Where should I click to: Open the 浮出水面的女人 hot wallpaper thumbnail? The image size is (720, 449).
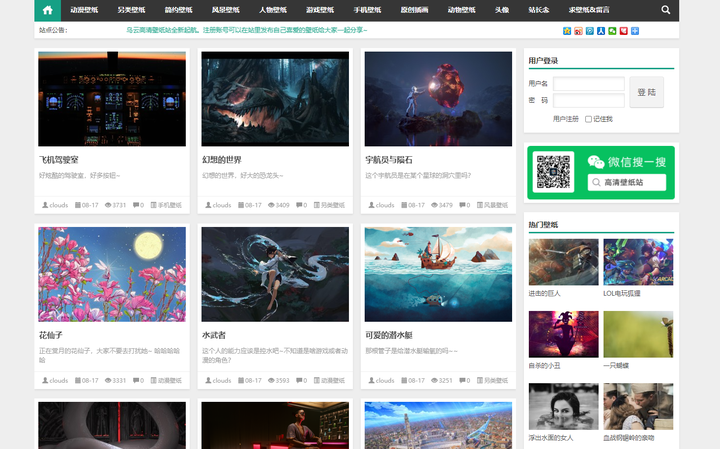[x=563, y=406]
